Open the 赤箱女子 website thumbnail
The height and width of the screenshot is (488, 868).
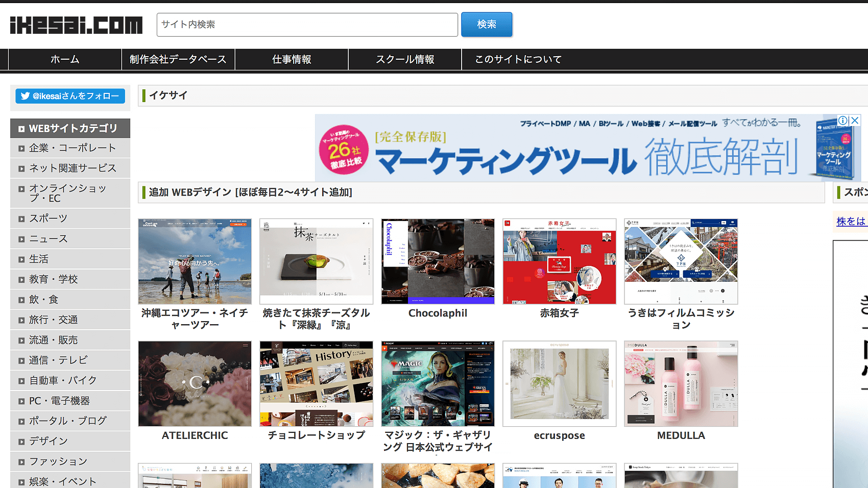560,261
